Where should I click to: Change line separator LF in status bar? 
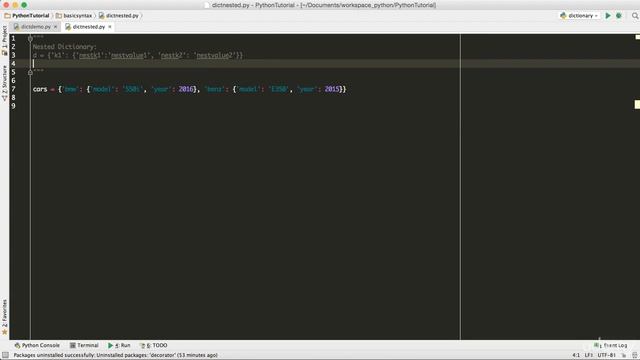click(589, 356)
